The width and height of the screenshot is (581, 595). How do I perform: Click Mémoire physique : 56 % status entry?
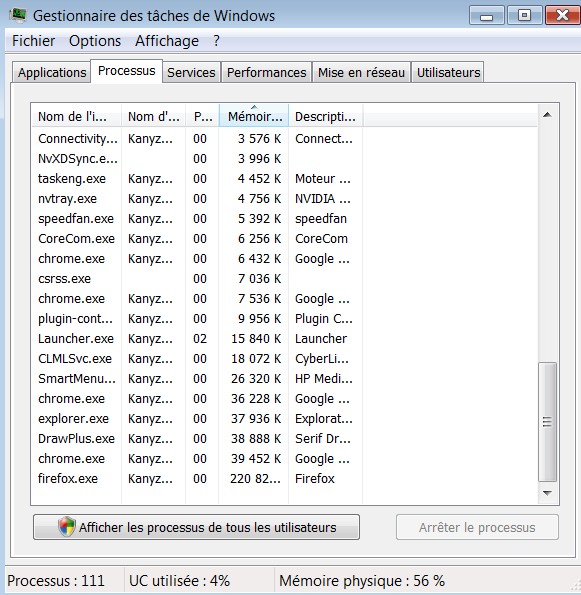[x=362, y=581]
